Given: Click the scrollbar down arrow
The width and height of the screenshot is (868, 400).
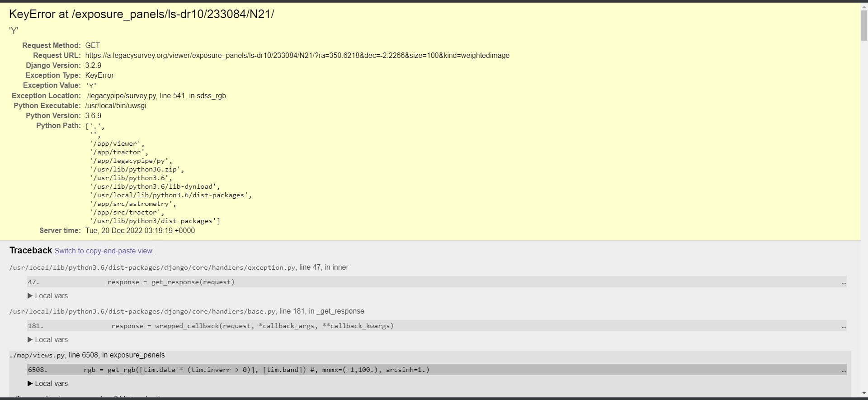Looking at the screenshot, I should point(864,394).
